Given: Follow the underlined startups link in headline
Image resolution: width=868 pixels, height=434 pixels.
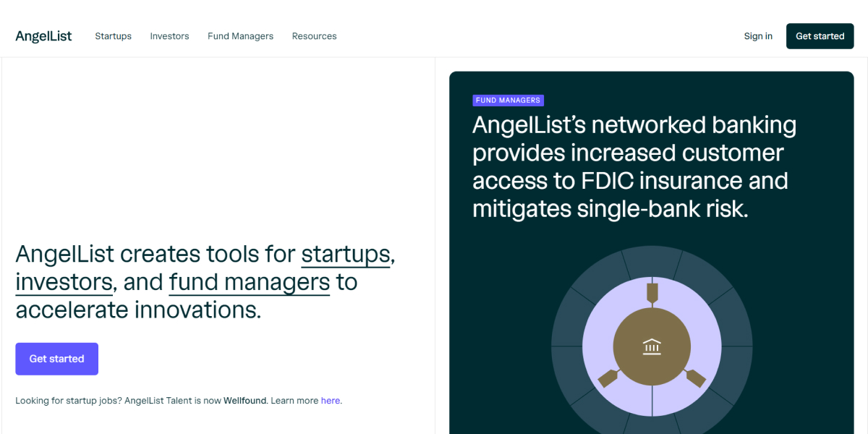Looking at the screenshot, I should point(346,255).
